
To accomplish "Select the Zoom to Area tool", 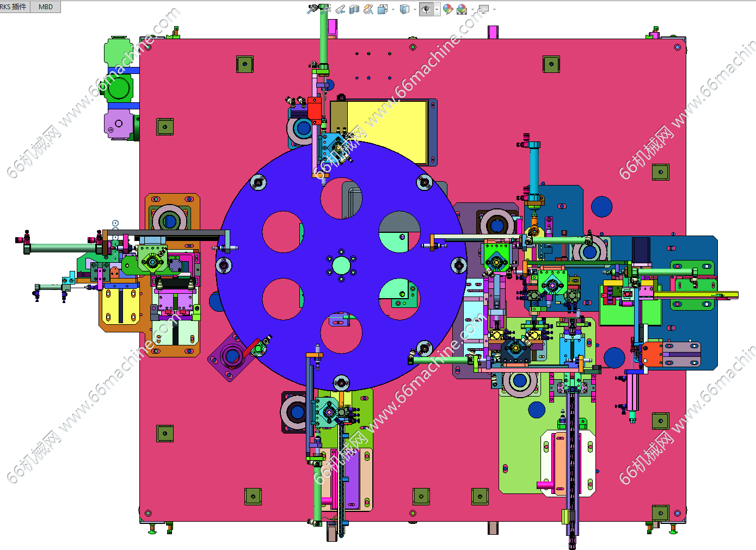I will click(325, 9).
